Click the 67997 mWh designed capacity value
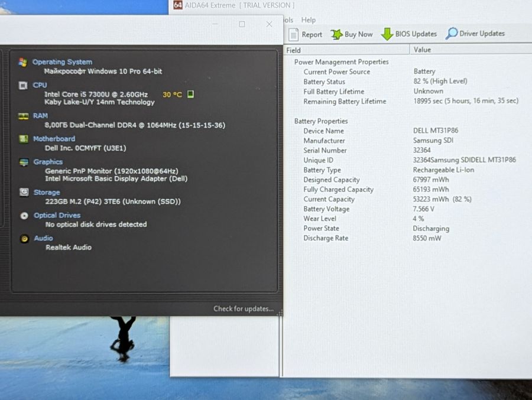Image resolution: width=532 pixels, height=400 pixels. click(x=430, y=180)
